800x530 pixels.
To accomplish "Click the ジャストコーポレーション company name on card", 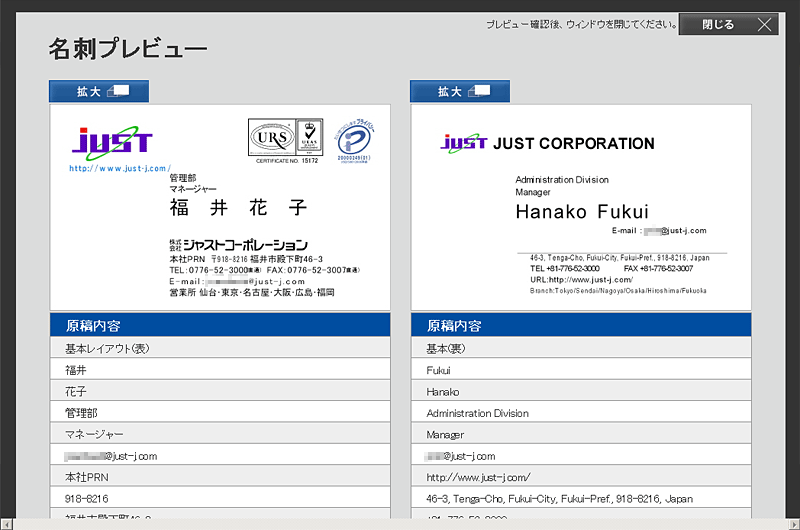I will click(239, 245).
